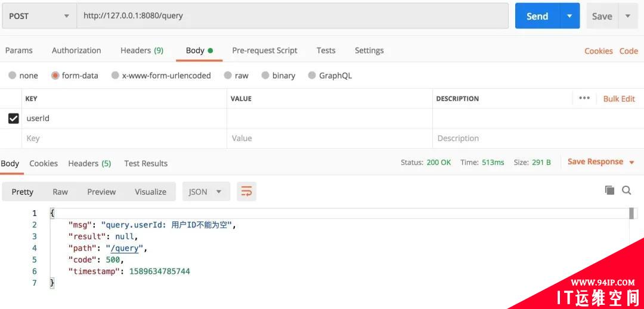Open the Pre-request Script tab
The height and width of the screenshot is (309, 644).
pos(265,51)
